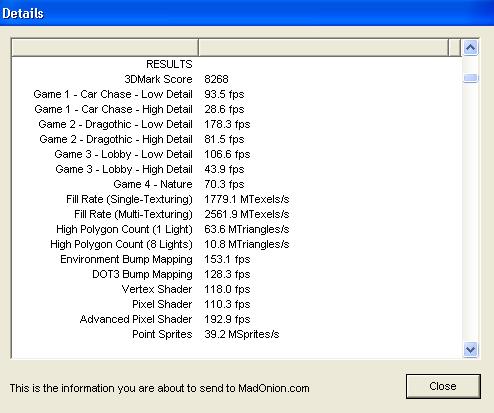Click the second column header
Viewport: 494px width, 413px height.
tap(323, 48)
